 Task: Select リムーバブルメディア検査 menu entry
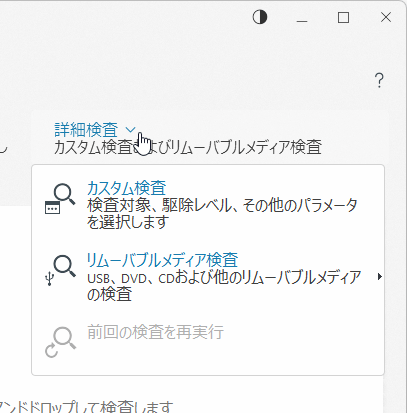pos(162,260)
